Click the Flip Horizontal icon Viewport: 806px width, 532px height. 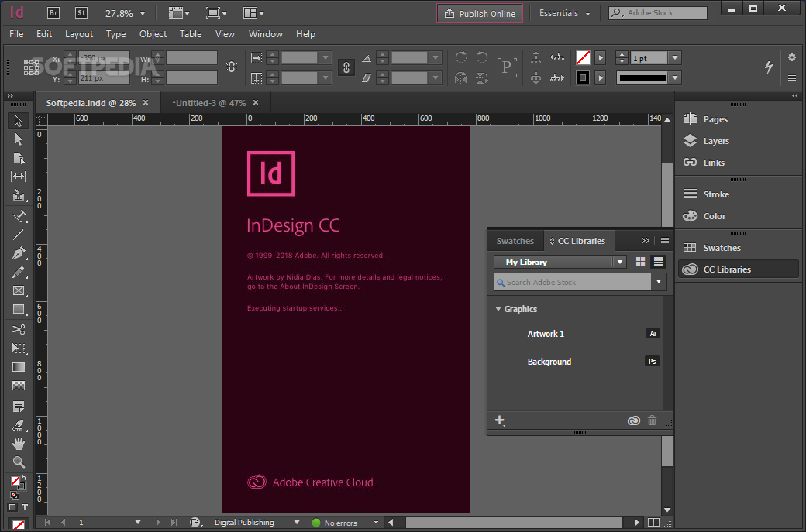[460, 78]
